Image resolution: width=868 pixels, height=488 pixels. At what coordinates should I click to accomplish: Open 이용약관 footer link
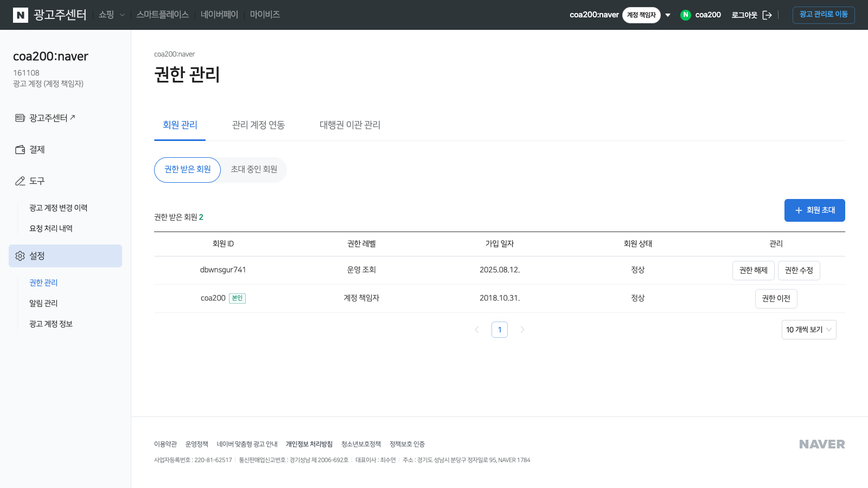(165, 444)
